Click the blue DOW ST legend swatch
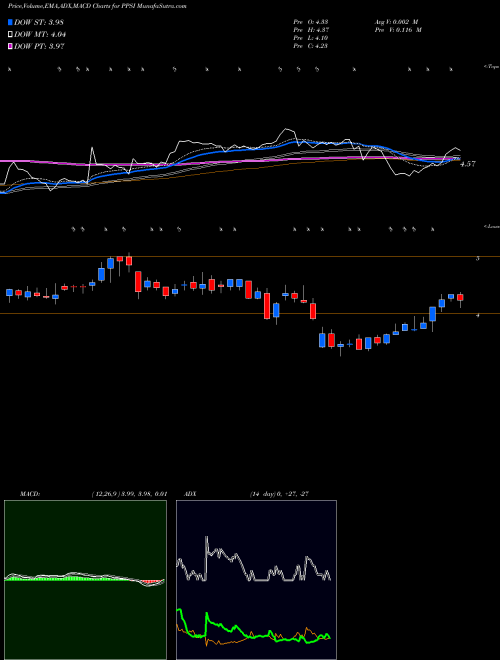This screenshot has width=500, height=660. coord(10,22)
